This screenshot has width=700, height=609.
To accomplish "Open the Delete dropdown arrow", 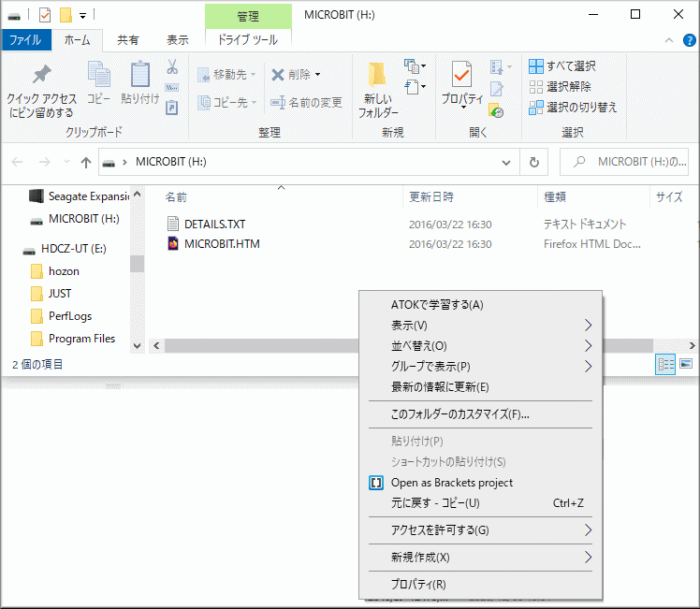I will 317,75.
